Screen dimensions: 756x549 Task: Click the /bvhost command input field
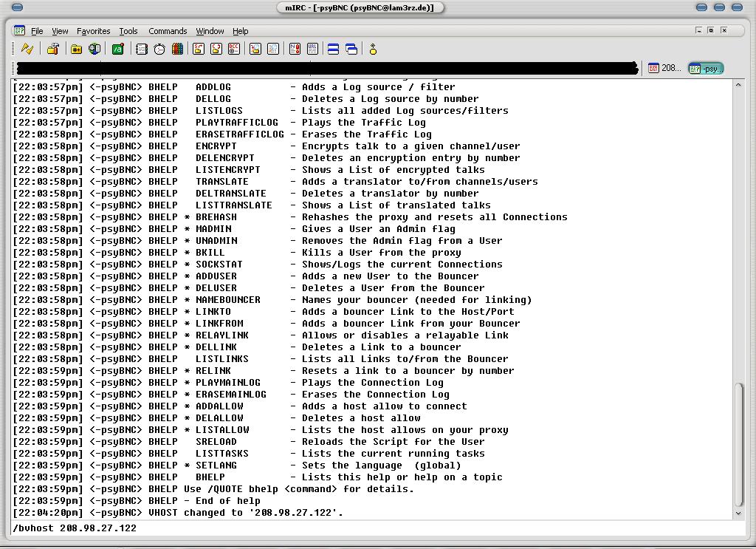[377, 528]
